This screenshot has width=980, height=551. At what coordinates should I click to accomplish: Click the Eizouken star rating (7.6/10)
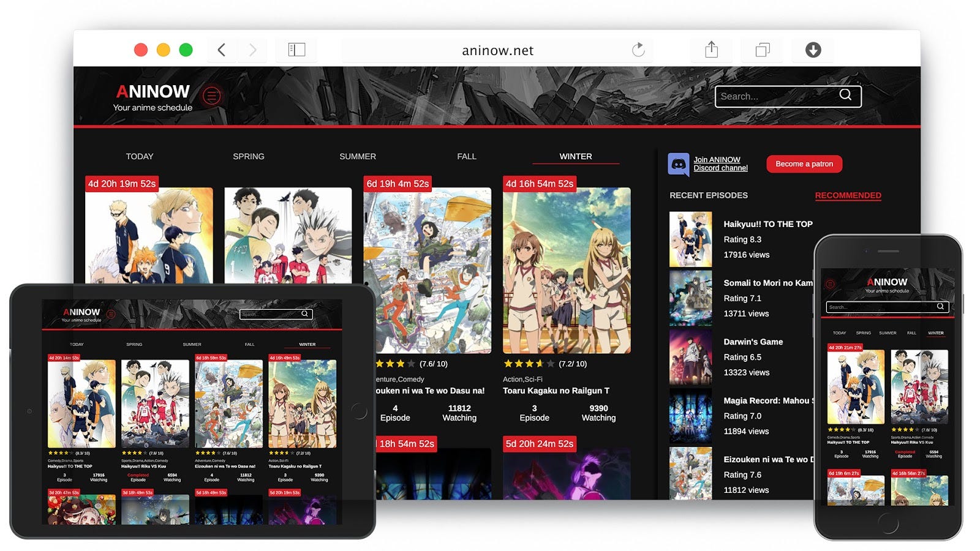click(412, 364)
